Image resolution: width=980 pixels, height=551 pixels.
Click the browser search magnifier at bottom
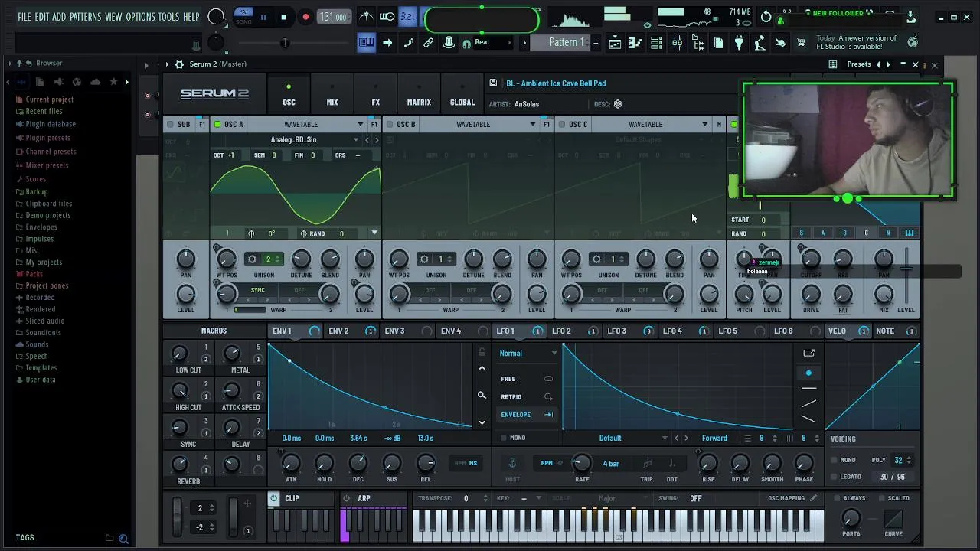123,539
